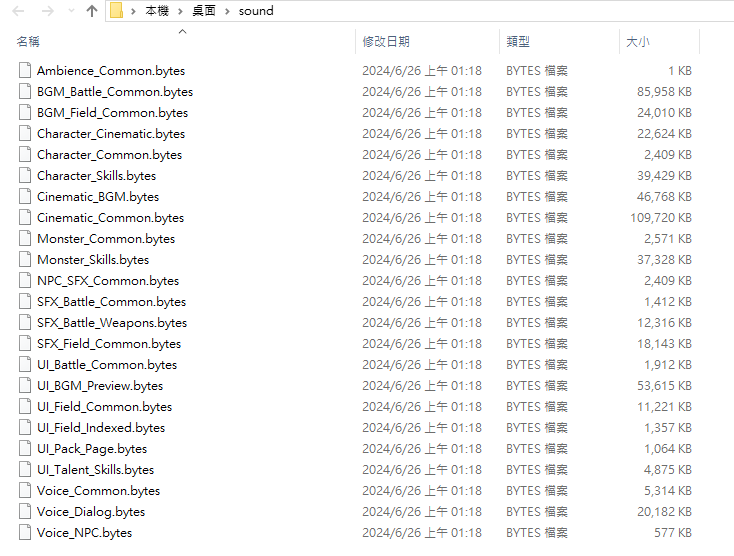Select the UI_Talent_Skills.bytes file icon

[x=25, y=469]
